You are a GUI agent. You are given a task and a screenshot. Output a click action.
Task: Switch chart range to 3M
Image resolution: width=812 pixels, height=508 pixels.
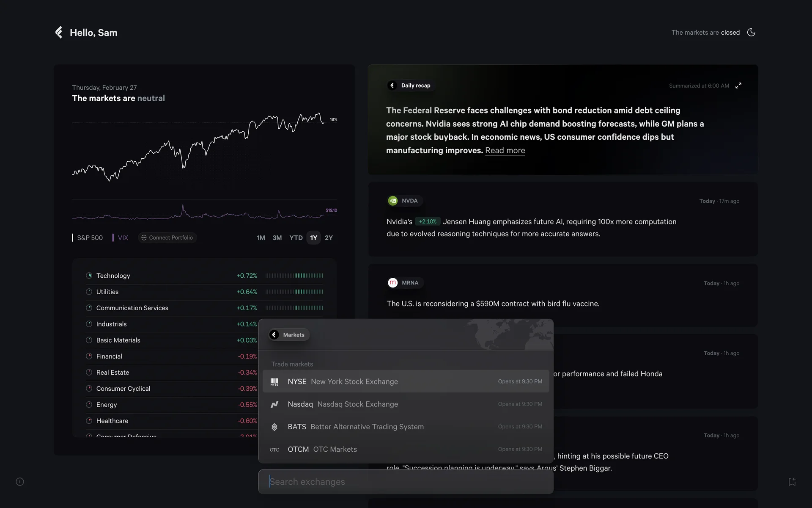(x=277, y=238)
